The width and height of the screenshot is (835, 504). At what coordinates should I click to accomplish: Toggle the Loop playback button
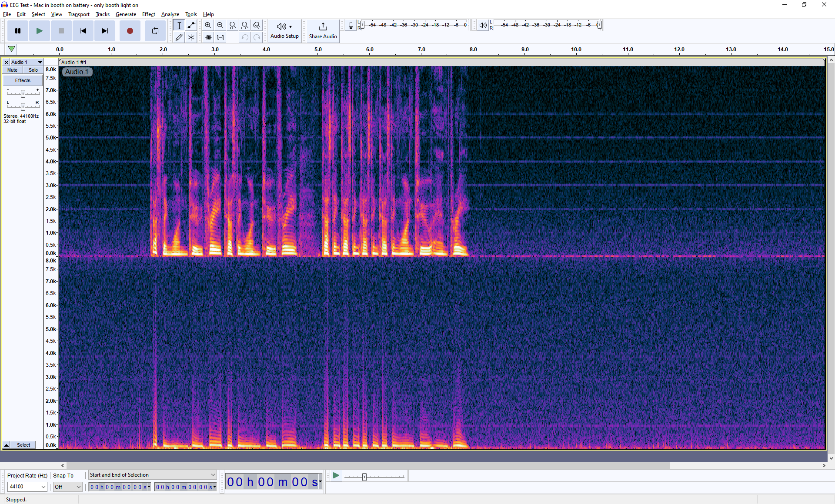coord(155,31)
